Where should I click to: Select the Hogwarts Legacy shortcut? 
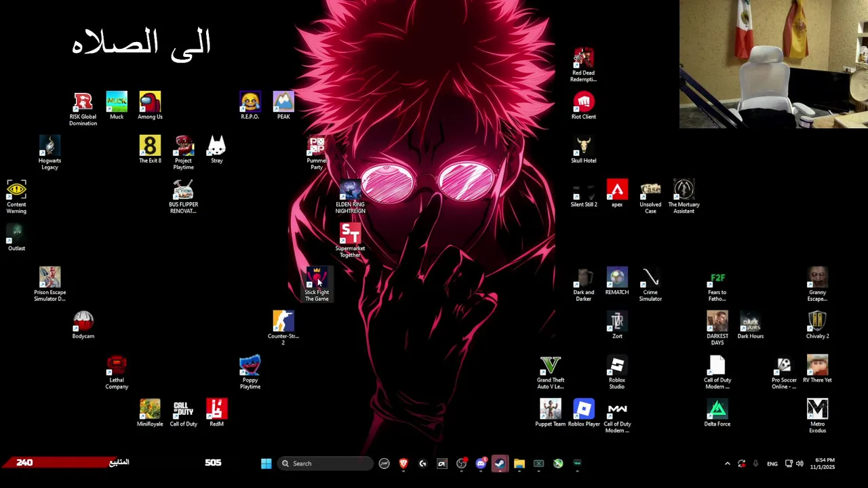pos(50,152)
